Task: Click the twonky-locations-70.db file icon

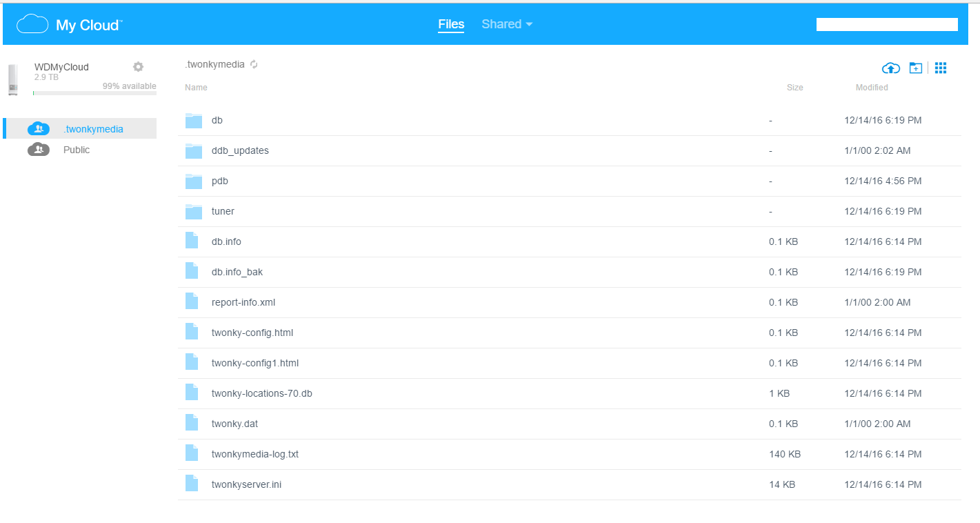Action: pyautogui.click(x=192, y=393)
